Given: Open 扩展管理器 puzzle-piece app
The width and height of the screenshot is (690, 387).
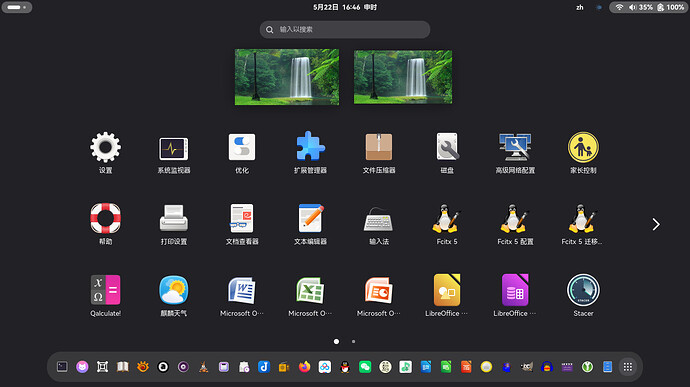Looking at the screenshot, I should click(x=310, y=152).
